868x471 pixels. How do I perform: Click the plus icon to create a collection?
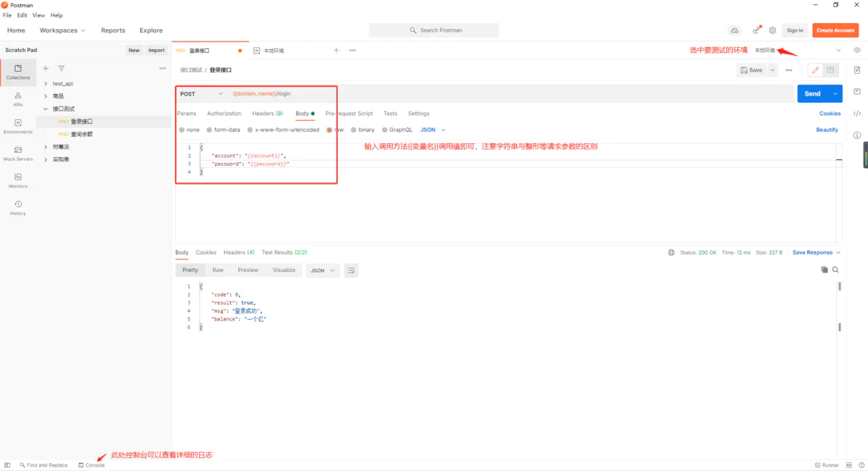46,68
